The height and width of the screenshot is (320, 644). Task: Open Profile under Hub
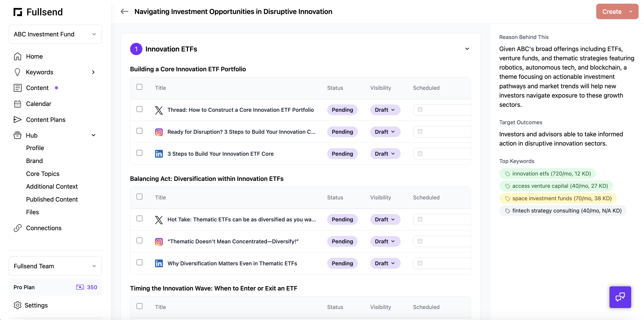(x=35, y=148)
